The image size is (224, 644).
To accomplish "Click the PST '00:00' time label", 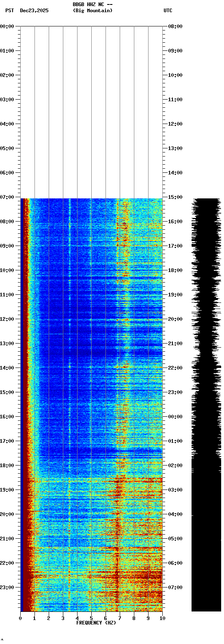I will click(x=7, y=26).
